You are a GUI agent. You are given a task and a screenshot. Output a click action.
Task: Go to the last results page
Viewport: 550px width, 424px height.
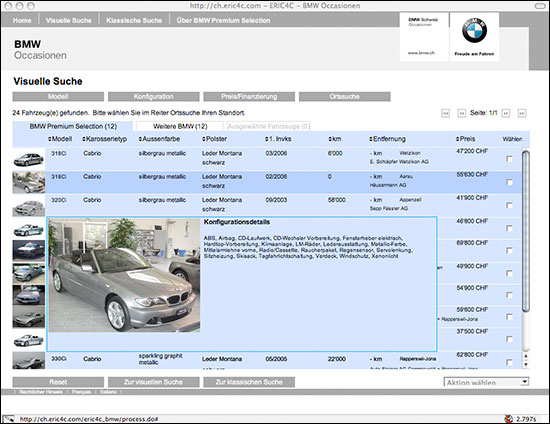[x=522, y=113]
